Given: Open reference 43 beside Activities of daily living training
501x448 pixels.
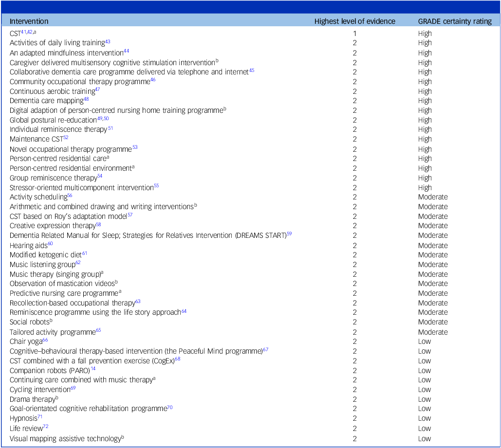Looking at the screenshot, I should [108, 42].
